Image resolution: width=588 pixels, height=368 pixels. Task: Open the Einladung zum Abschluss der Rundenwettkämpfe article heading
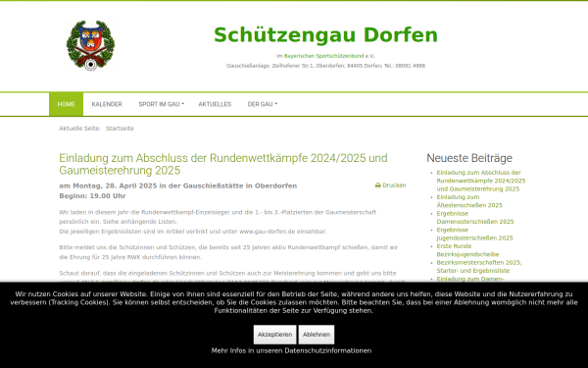223,164
